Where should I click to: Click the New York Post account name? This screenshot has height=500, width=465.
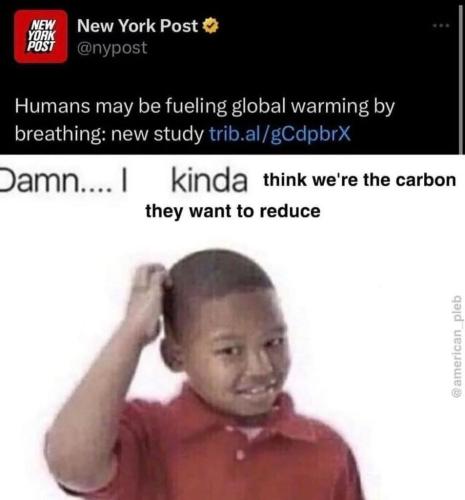(138, 26)
